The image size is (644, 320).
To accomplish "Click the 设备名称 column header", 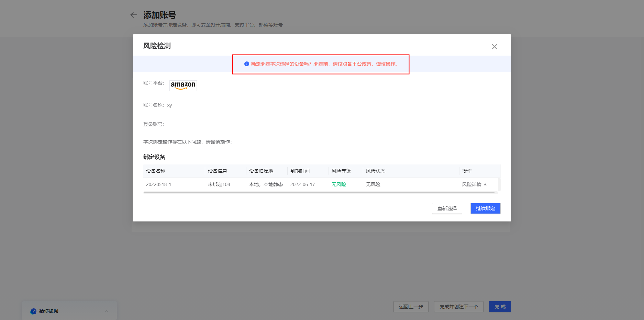I will point(155,171).
